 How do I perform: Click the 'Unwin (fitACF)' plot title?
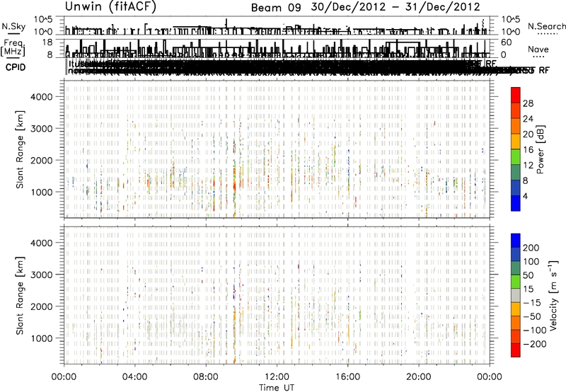[x=110, y=6]
